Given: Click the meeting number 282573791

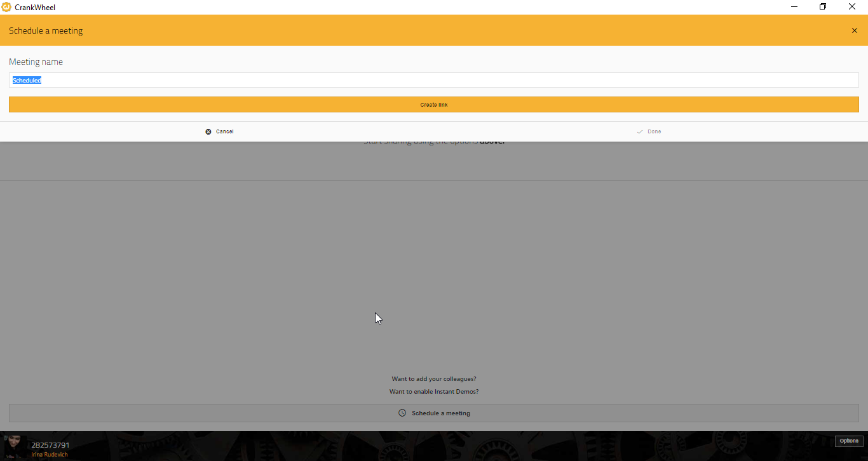Looking at the screenshot, I should [50, 445].
